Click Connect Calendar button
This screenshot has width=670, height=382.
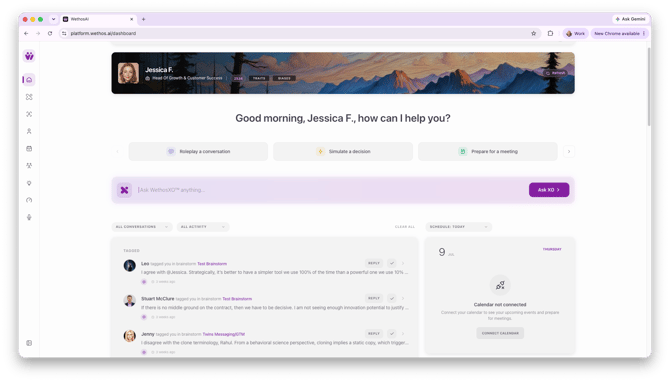pos(500,333)
